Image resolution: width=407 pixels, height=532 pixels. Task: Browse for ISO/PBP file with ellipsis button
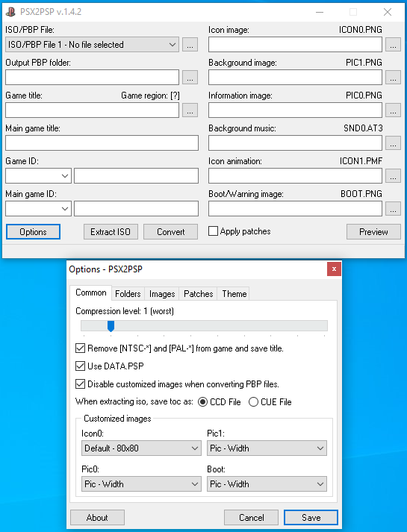pyautogui.click(x=190, y=45)
